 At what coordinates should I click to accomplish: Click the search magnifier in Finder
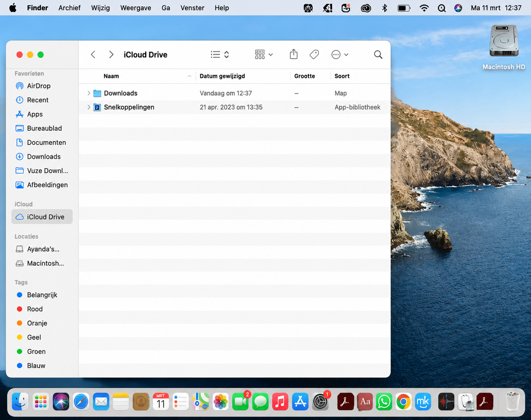coord(378,55)
